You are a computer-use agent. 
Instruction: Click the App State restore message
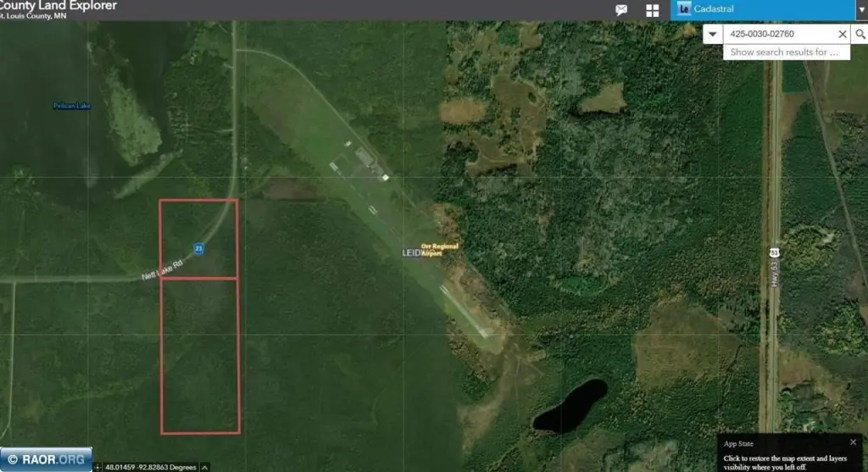pyautogui.click(x=785, y=463)
